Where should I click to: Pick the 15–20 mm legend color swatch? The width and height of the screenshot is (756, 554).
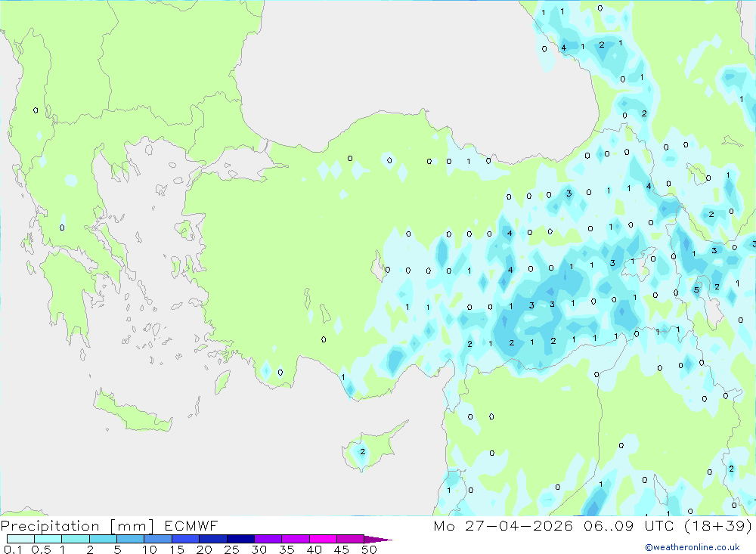click(x=186, y=539)
